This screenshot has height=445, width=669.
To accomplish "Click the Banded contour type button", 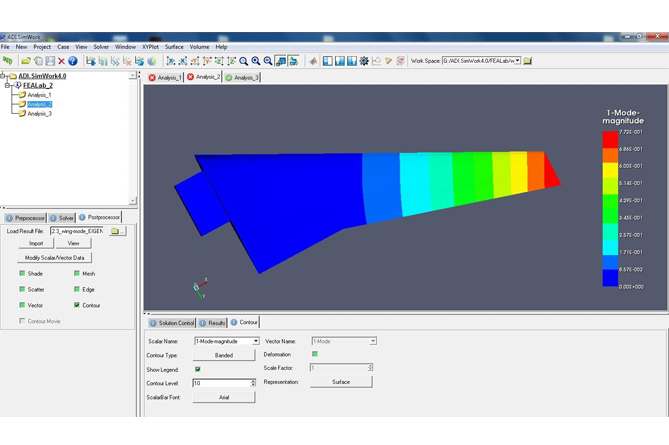I will click(224, 355).
